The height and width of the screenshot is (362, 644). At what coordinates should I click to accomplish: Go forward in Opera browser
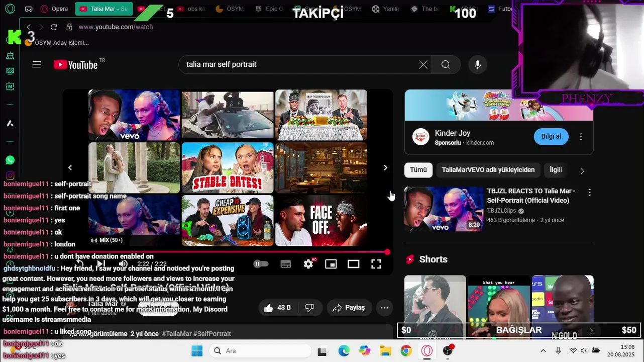coord(41,27)
